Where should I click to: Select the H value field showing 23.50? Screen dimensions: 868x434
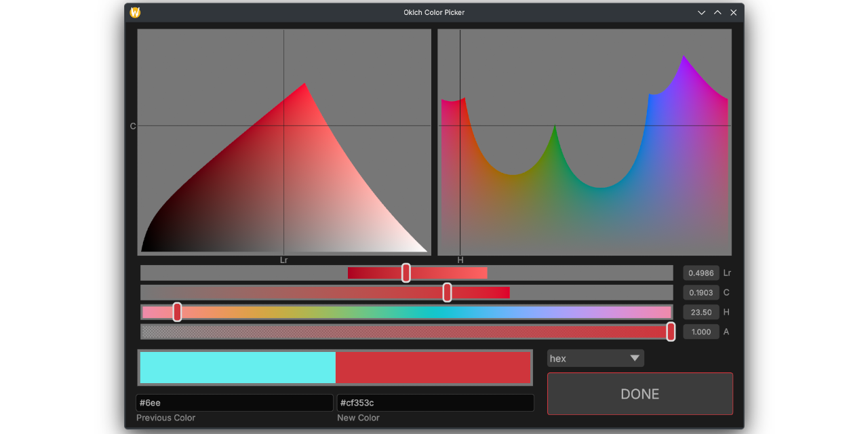[x=701, y=312]
